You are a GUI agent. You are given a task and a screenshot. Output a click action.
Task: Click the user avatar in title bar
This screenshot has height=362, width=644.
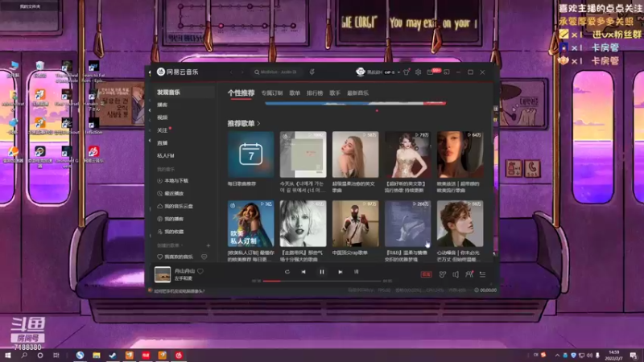(361, 72)
